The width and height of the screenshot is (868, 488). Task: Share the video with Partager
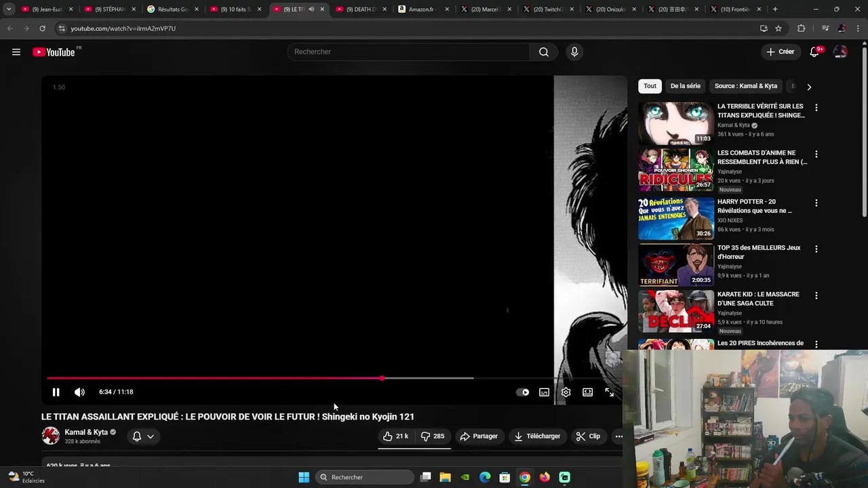click(x=479, y=436)
